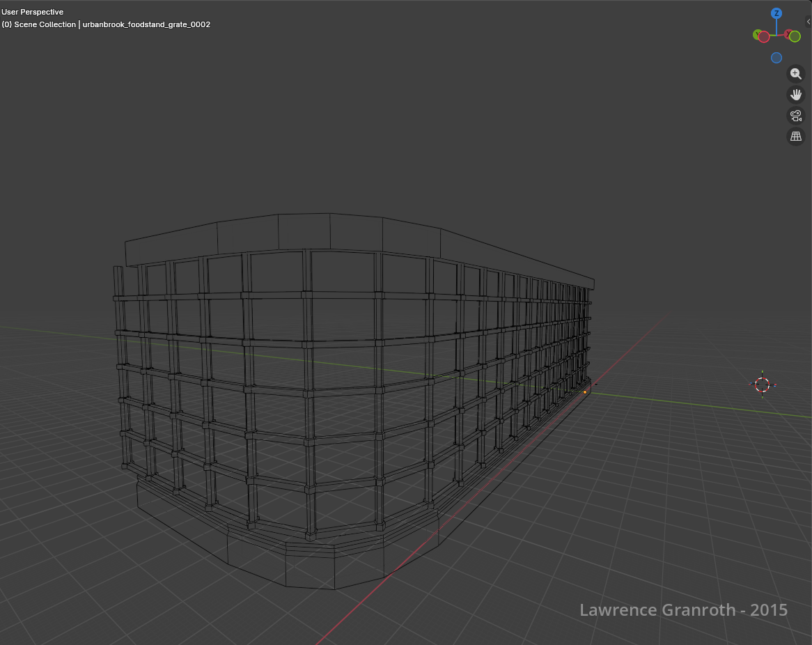812x645 pixels.
Task: Toggle perspective/orthographic grid icon
Action: pyautogui.click(x=795, y=137)
